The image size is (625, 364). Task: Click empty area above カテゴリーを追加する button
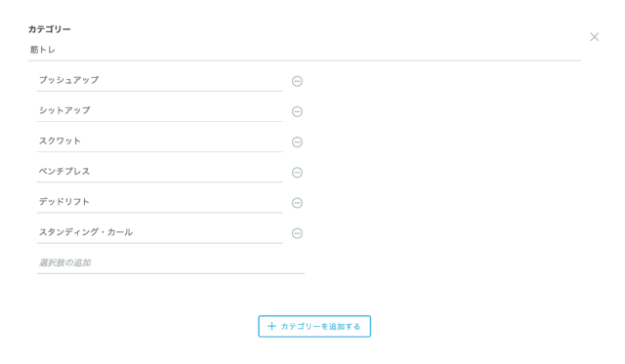314,297
